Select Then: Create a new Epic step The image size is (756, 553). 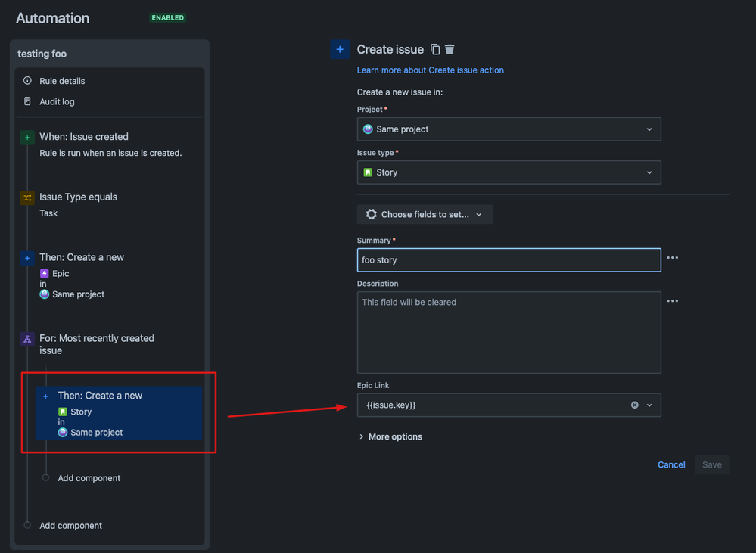click(82, 257)
